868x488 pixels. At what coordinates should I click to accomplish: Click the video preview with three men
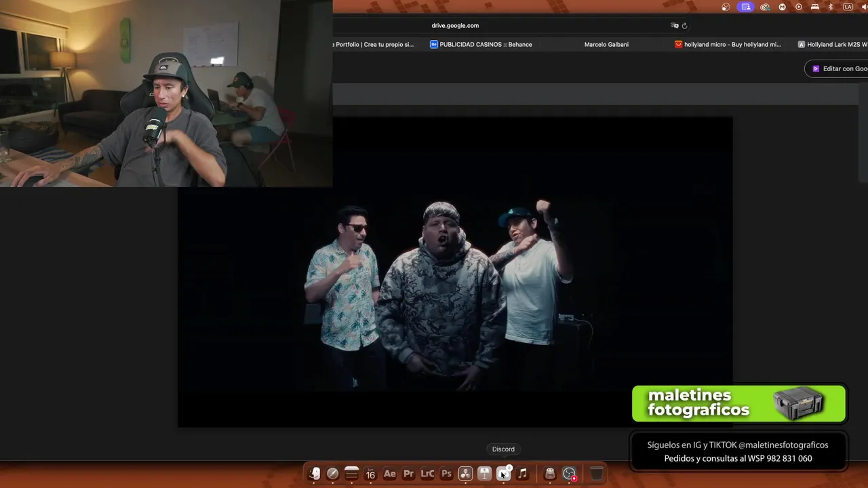click(x=455, y=272)
